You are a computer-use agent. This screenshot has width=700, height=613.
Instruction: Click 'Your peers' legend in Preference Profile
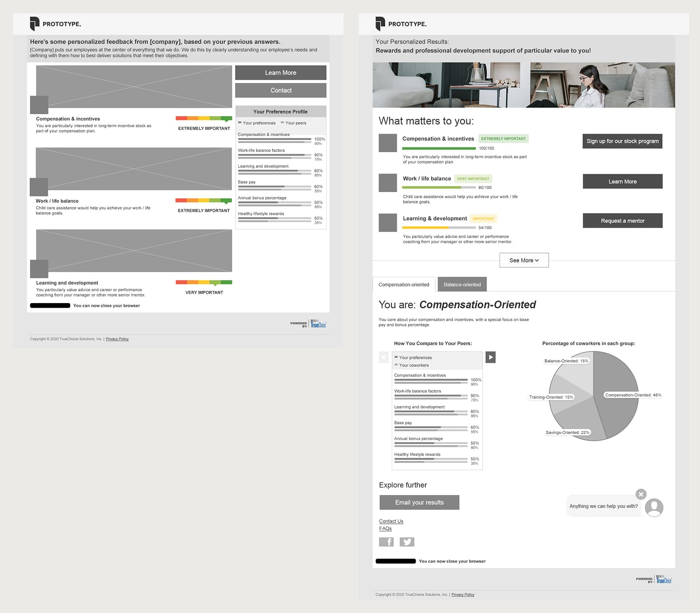pyautogui.click(x=293, y=123)
